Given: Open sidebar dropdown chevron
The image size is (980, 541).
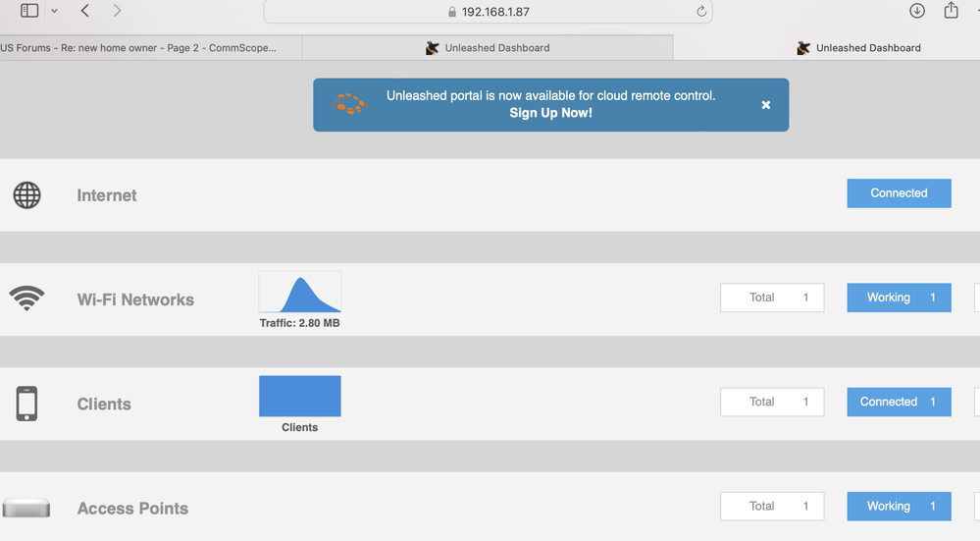Looking at the screenshot, I should pos(54,11).
